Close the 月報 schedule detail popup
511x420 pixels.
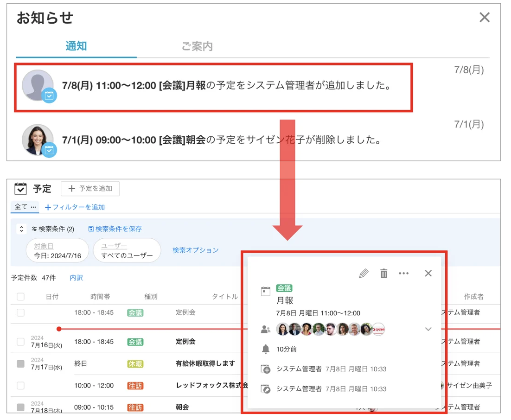(428, 274)
